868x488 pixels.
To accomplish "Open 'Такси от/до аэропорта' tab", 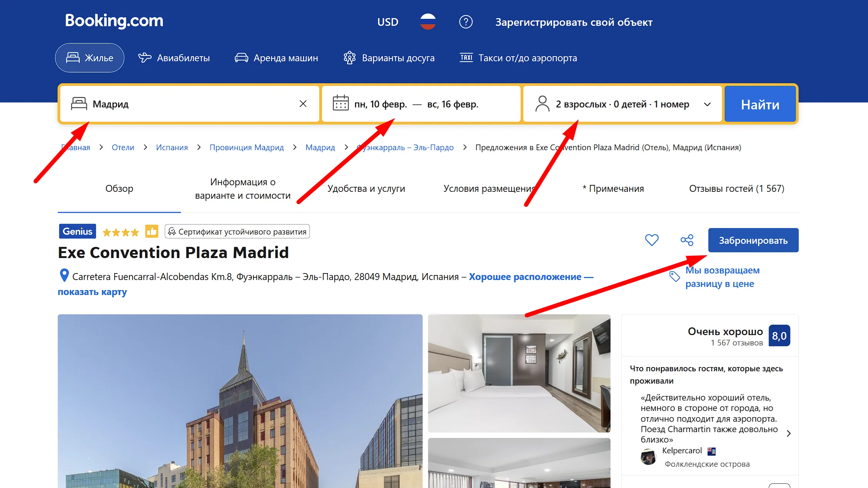I will tap(518, 58).
